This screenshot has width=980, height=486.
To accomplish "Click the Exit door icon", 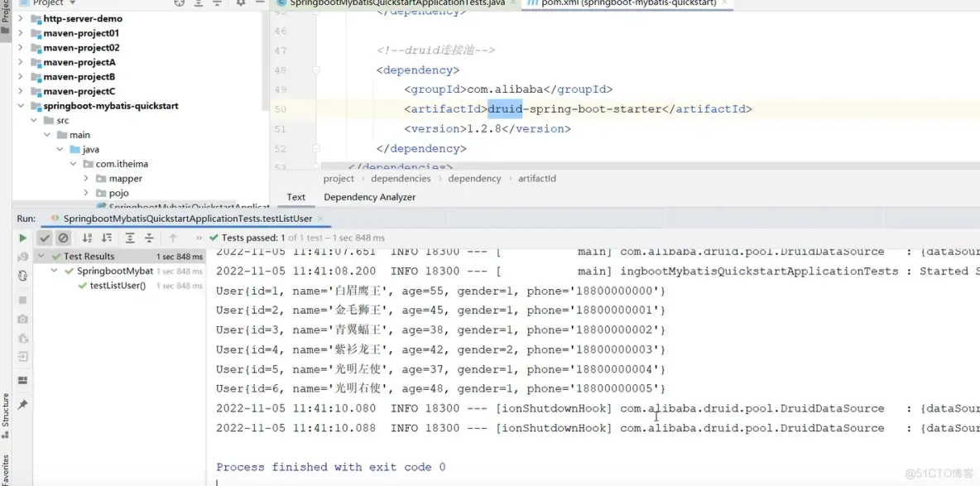I will coord(22,357).
